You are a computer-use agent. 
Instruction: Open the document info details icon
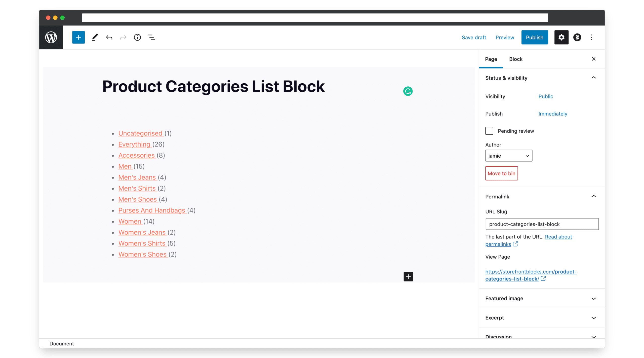(x=137, y=37)
